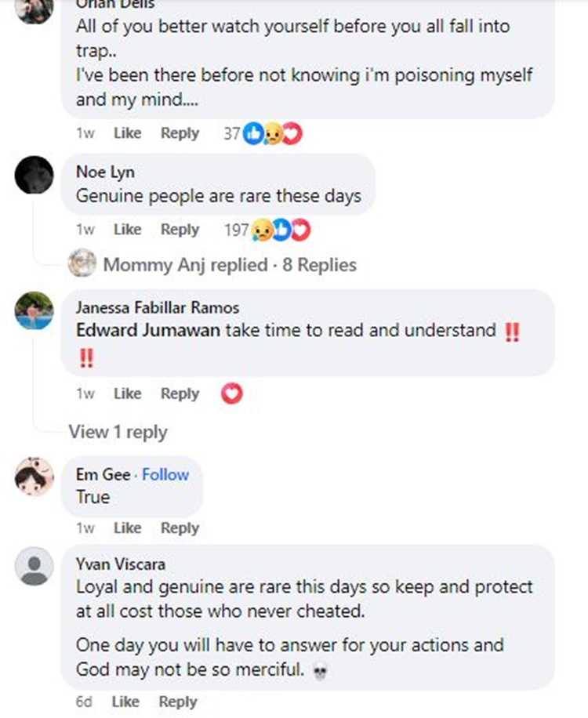Open Janessa Fabillar Ramos profile avatar
The width and height of the screenshot is (588, 718).
34,310
